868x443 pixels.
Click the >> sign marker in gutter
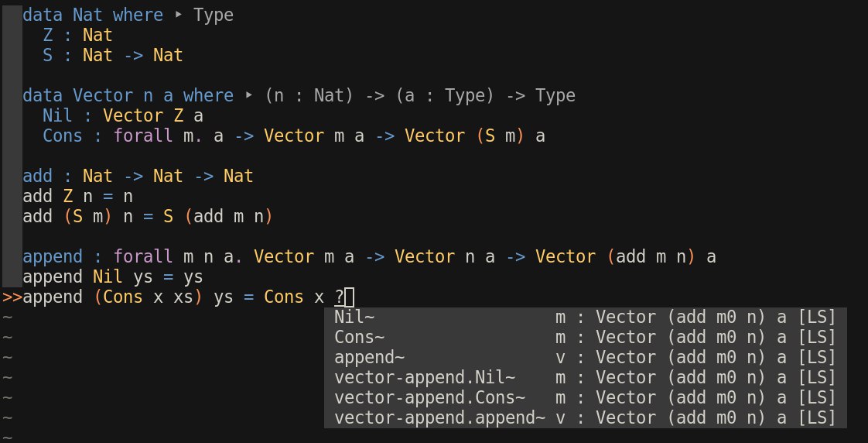click(x=12, y=297)
